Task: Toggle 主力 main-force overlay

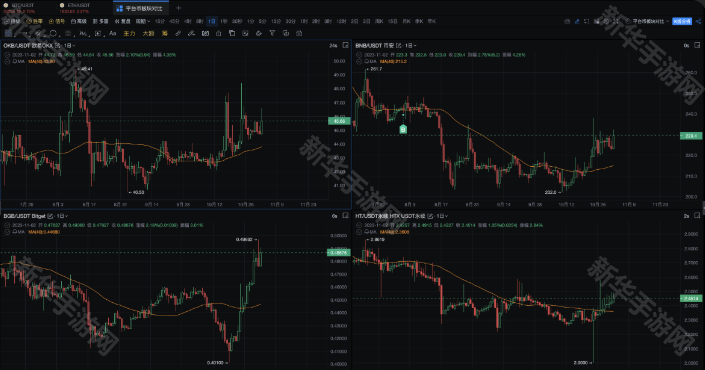Action: click(x=129, y=33)
